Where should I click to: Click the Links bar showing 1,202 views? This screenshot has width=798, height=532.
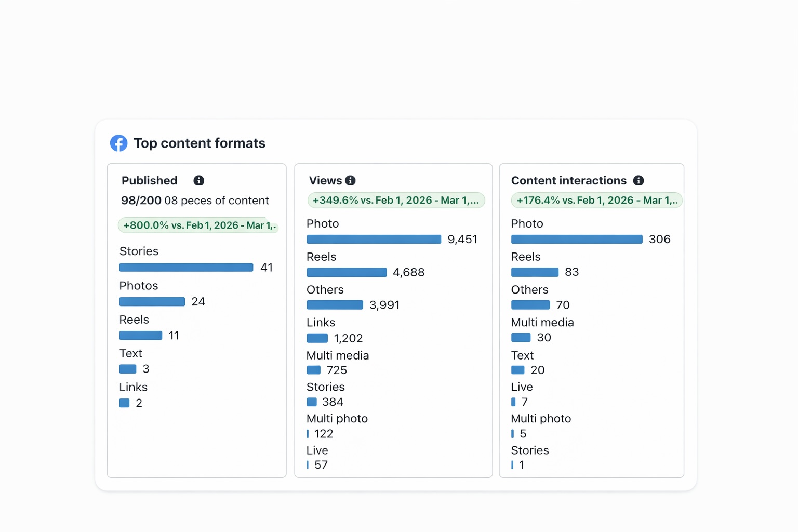317,338
